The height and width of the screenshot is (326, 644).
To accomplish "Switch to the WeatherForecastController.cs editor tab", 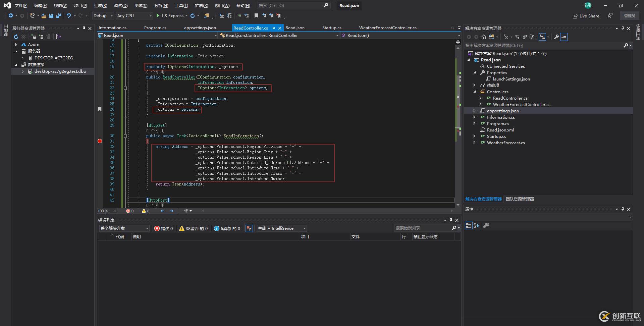I will click(388, 28).
